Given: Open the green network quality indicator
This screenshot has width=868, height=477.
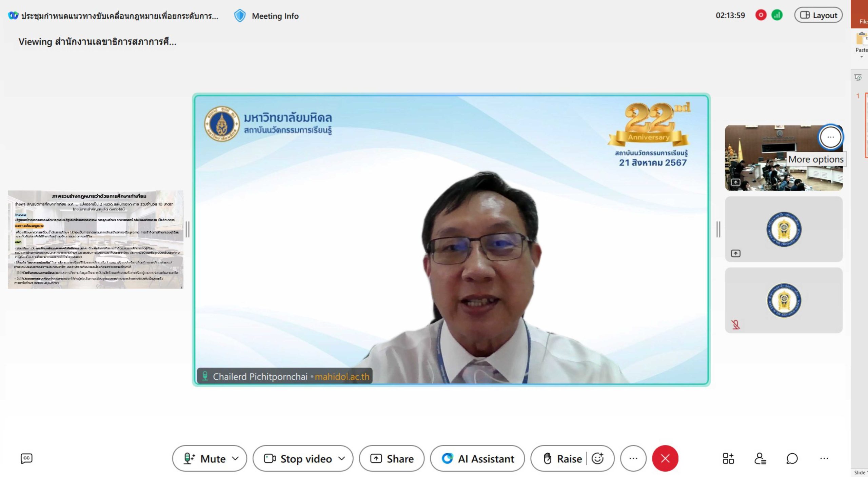Looking at the screenshot, I should tap(777, 15).
